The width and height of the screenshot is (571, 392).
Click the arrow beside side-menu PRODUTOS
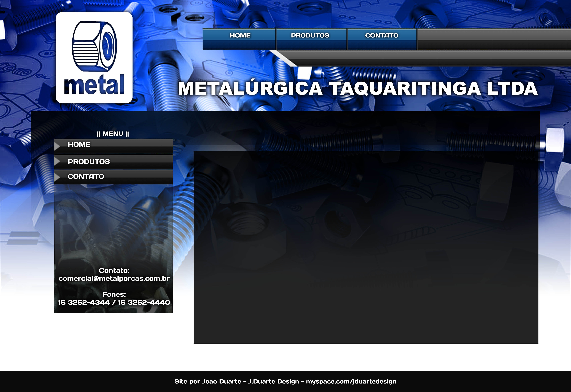[57, 161]
